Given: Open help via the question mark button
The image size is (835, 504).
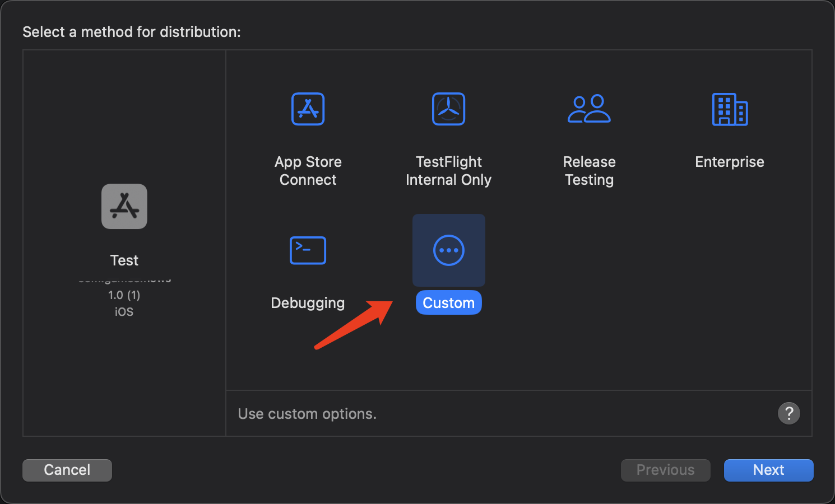Looking at the screenshot, I should [788, 414].
